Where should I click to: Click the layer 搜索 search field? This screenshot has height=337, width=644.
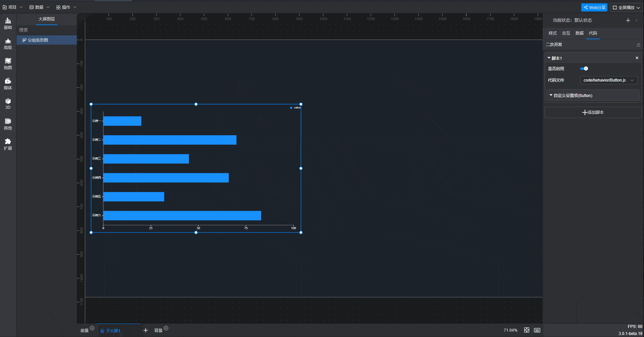pyautogui.click(x=47, y=30)
